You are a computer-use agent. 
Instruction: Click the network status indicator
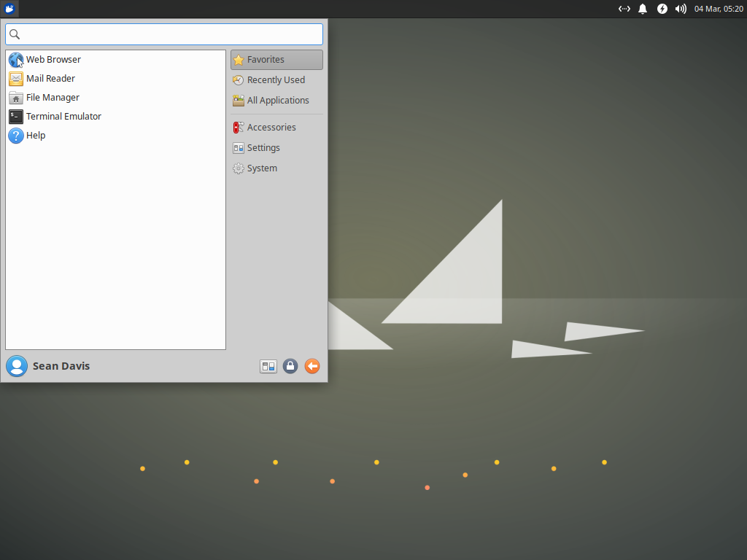pyautogui.click(x=624, y=9)
